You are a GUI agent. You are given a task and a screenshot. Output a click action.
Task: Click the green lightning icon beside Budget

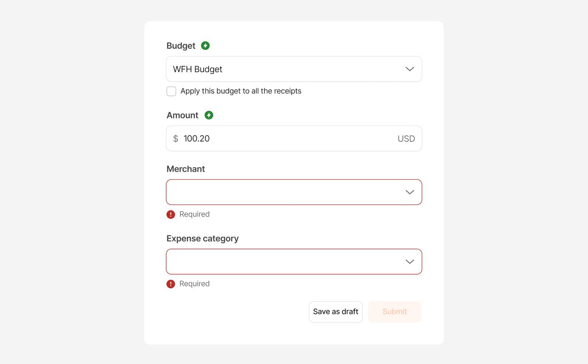(x=205, y=45)
